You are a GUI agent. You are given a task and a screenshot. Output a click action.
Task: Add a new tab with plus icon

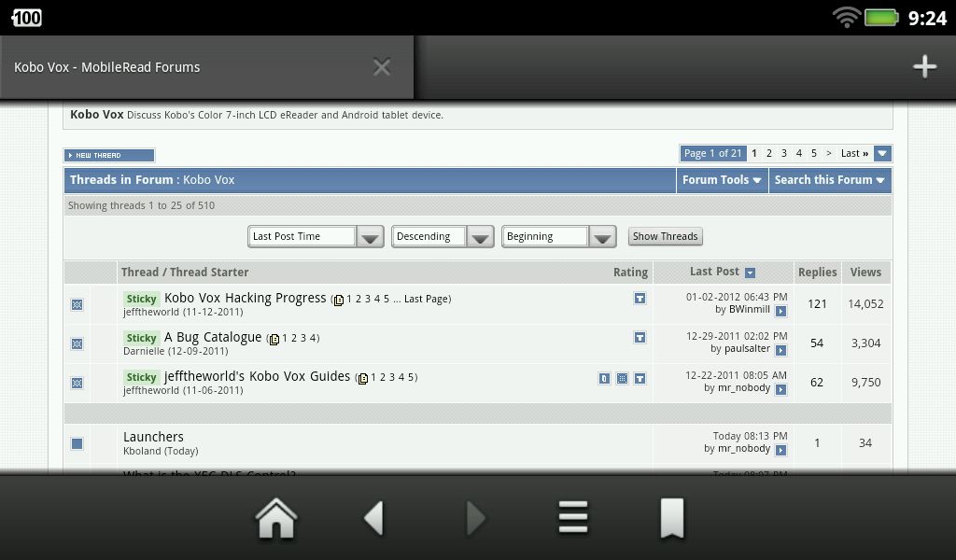coord(924,66)
